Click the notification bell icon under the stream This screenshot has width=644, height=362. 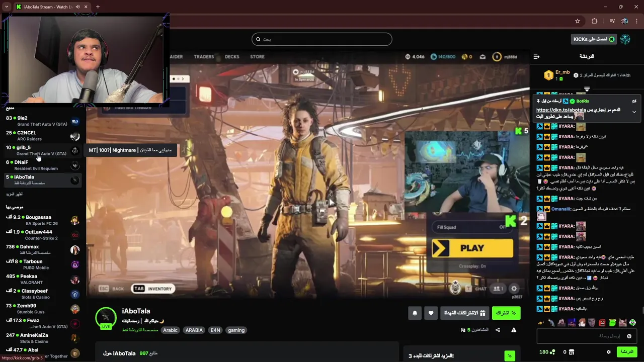[415, 313]
